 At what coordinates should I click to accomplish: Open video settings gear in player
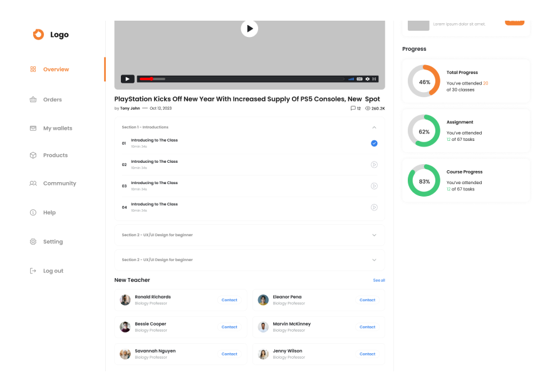367,79
